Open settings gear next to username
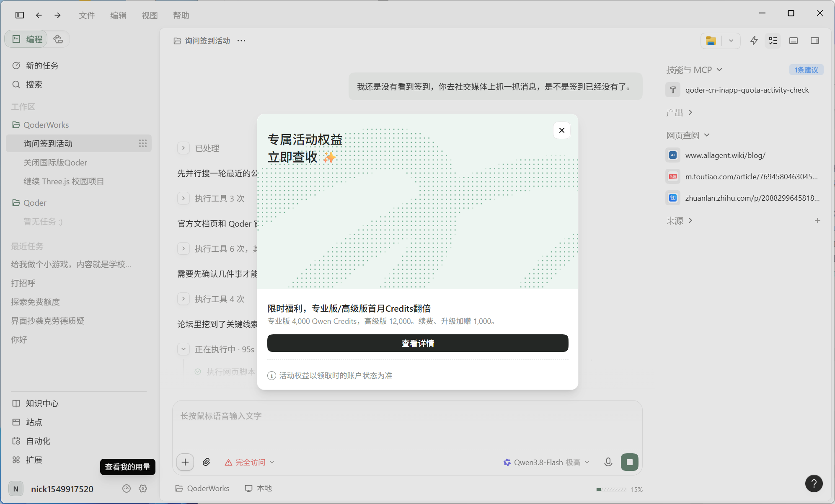 coord(143,488)
